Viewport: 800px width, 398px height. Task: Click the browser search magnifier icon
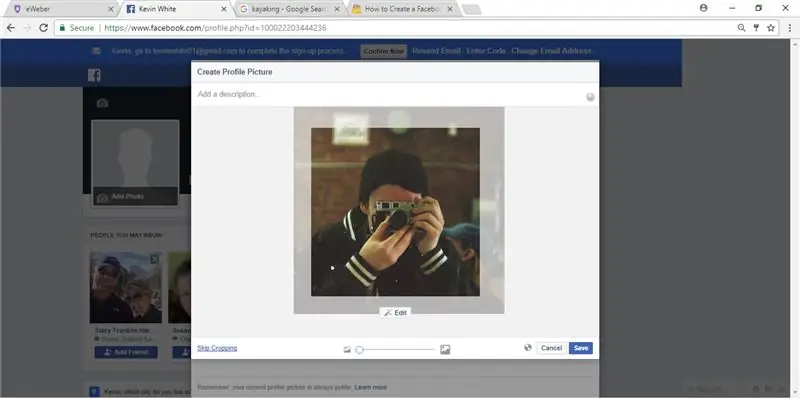(x=741, y=28)
